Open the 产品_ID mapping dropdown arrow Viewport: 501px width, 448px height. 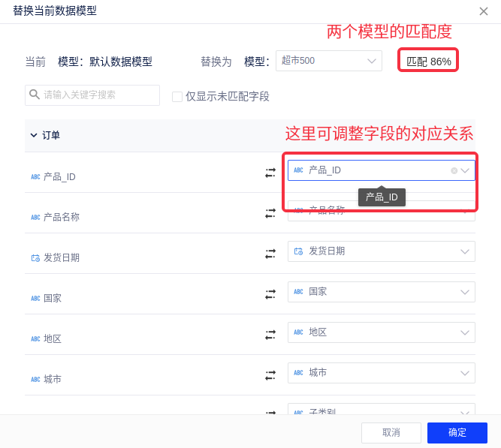pos(466,171)
